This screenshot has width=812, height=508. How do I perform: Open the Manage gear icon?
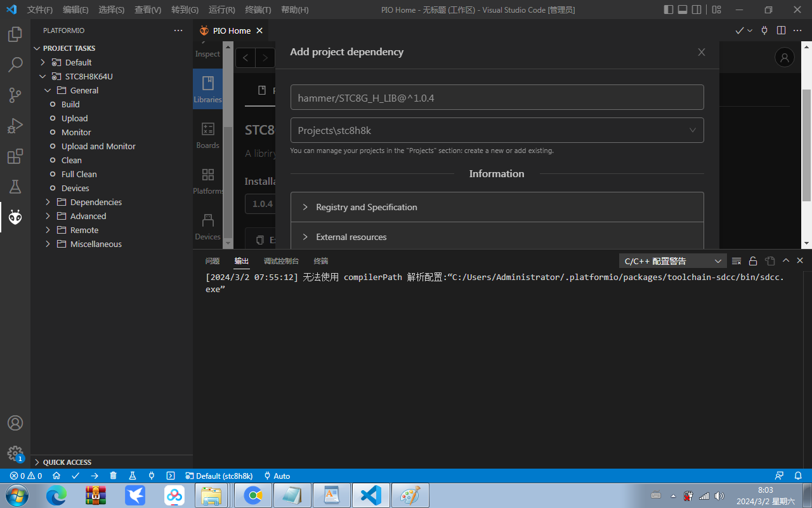point(15,453)
